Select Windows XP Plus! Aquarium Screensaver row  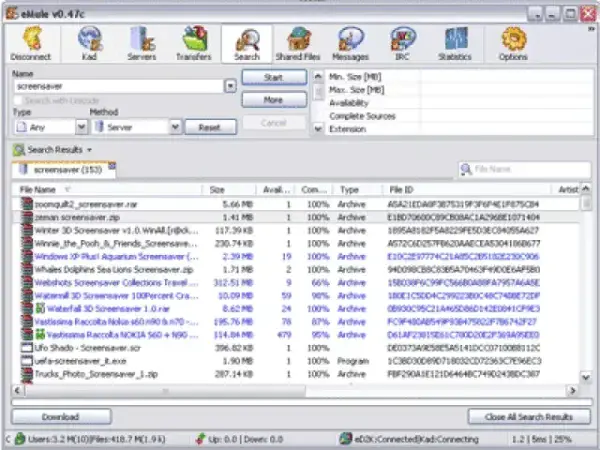pos(295,256)
